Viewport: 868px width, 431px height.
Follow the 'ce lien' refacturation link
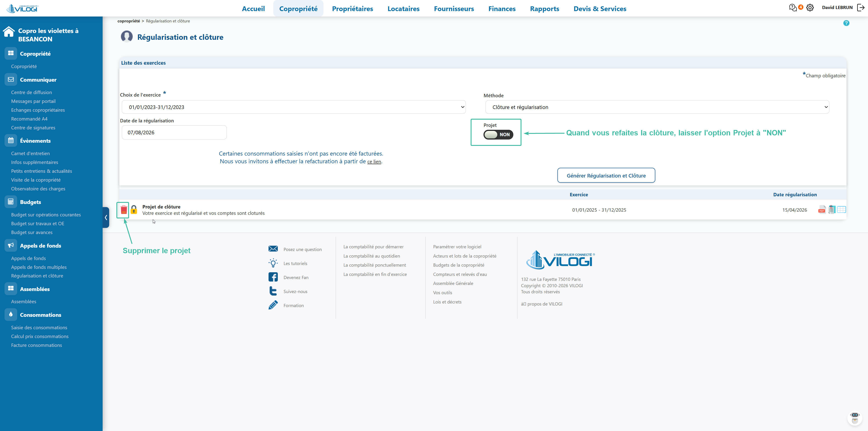click(x=374, y=161)
